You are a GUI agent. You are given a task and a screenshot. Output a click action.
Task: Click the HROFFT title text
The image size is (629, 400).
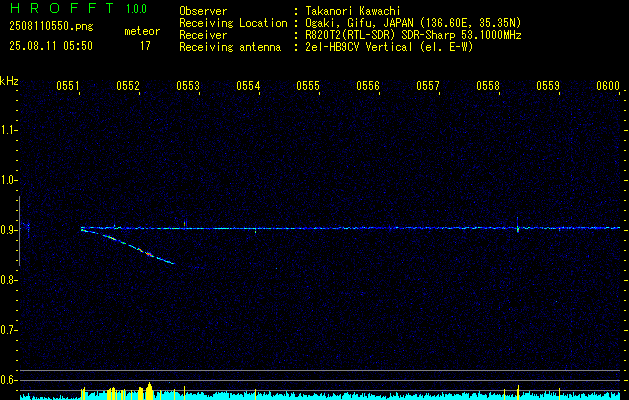62,8
